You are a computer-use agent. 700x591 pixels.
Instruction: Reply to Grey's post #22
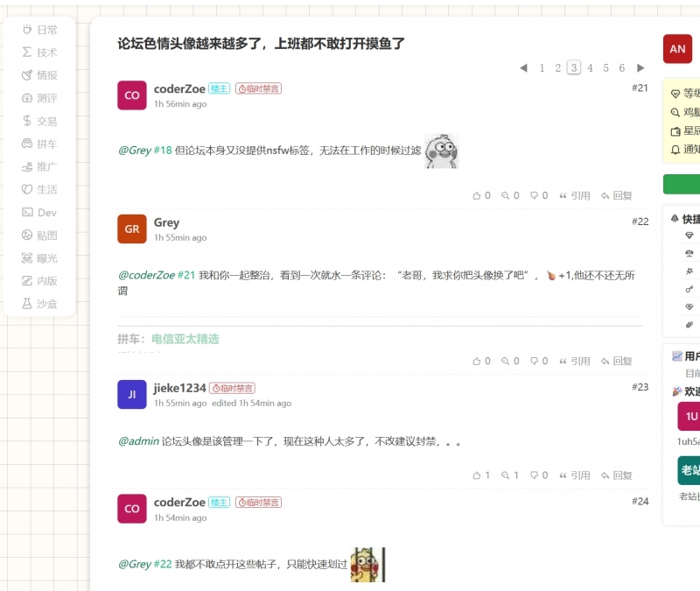coord(617,361)
